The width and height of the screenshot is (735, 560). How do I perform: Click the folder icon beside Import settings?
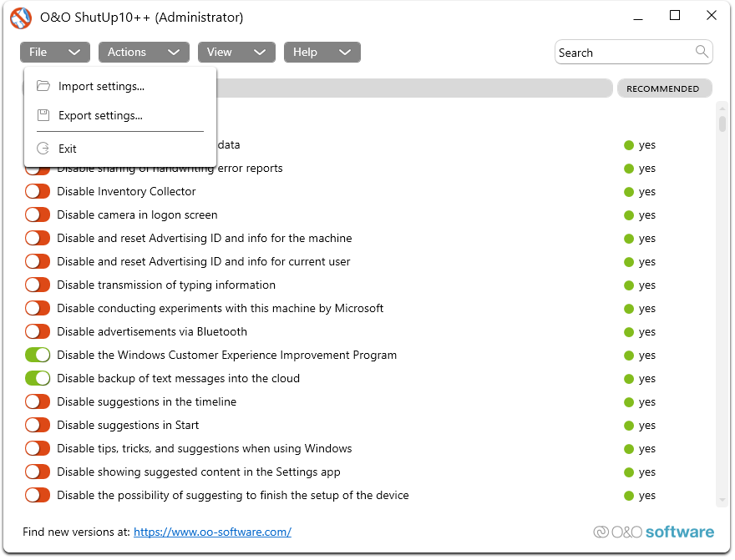43,86
